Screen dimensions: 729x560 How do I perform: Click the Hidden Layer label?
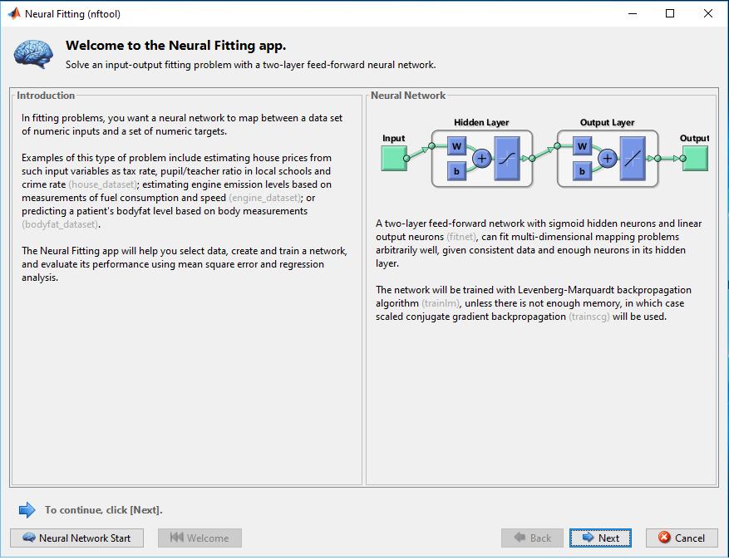click(x=481, y=122)
